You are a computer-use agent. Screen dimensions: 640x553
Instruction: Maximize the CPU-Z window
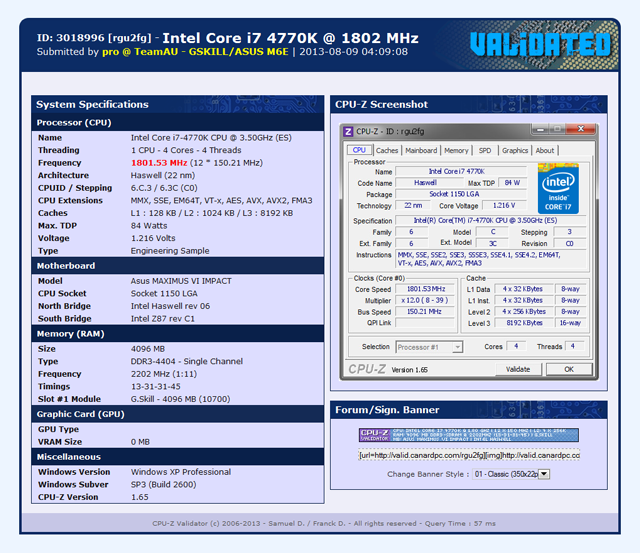557,129
